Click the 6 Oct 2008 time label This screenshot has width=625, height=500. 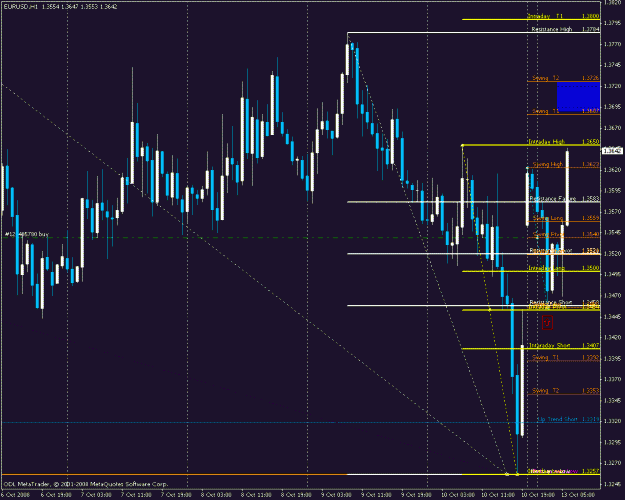coord(16,495)
